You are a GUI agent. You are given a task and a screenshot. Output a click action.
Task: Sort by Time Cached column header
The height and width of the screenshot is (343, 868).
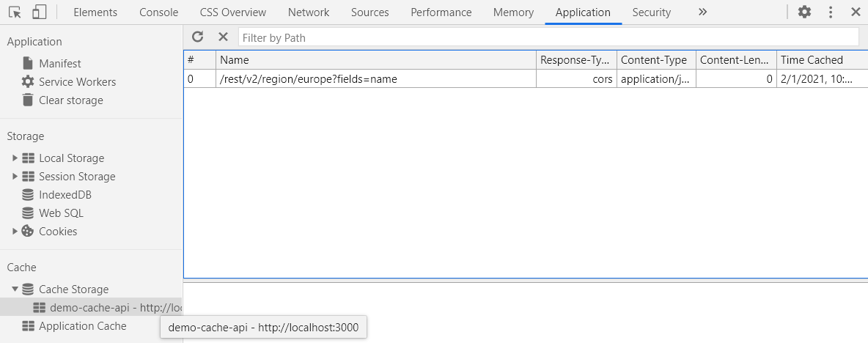[x=822, y=60]
